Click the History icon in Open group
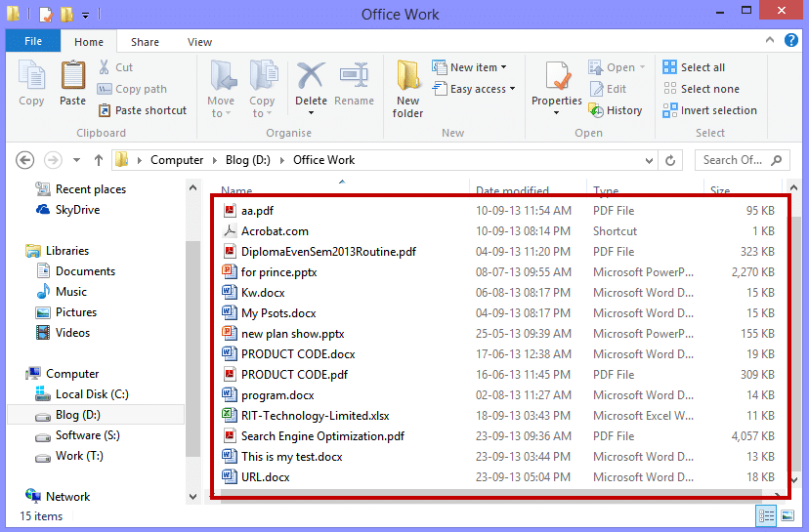The image size is (809, 532). [616, 110]
